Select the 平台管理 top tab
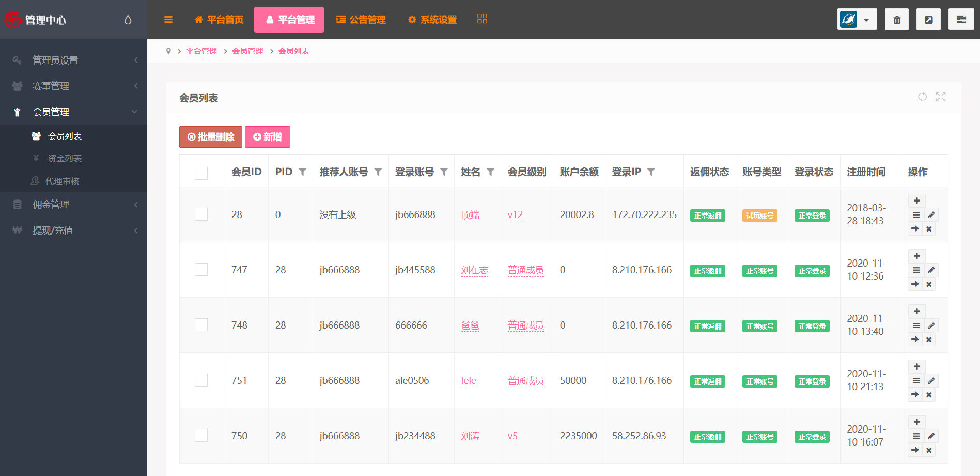Viewport: 980px width, 476px height. pyautogui.click(x=289, y=20)
